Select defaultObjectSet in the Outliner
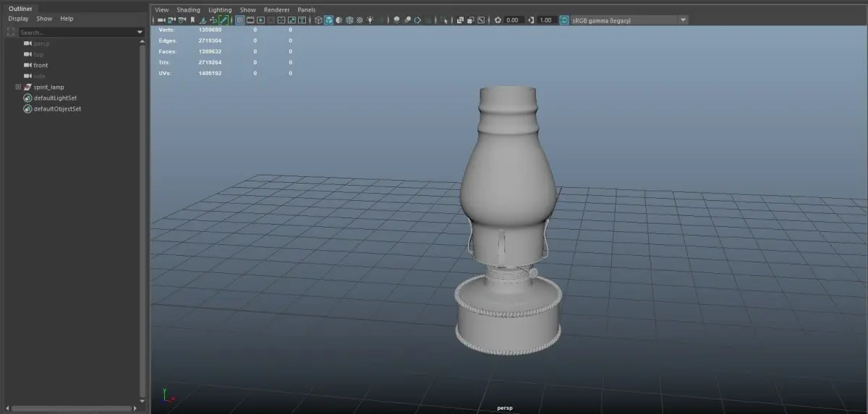 tap(57, 109)
